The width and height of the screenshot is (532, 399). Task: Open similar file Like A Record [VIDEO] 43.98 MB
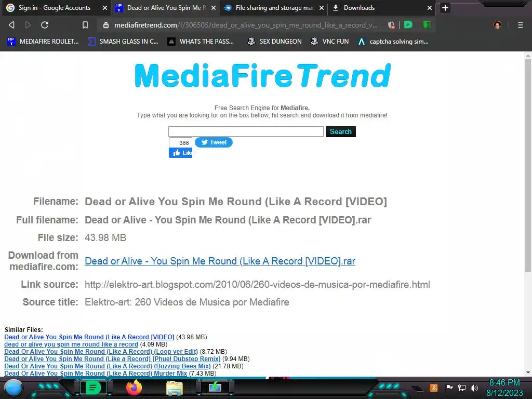(x=89, y=337)
